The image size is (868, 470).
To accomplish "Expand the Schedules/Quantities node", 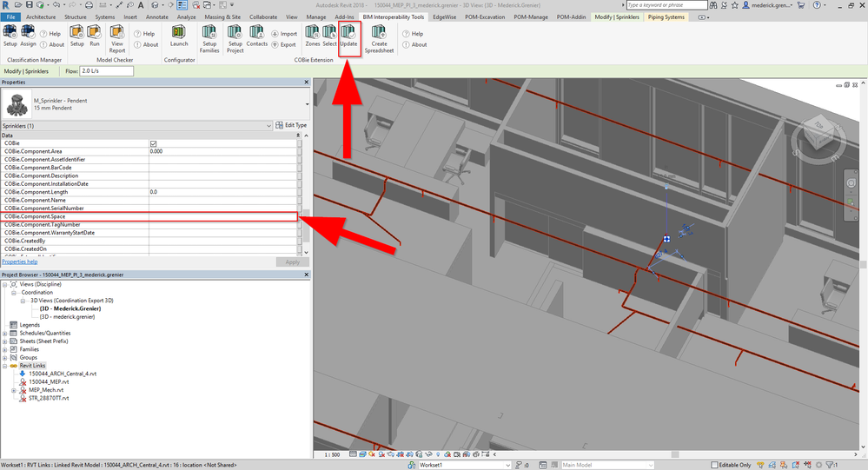I will pos(5,334).
